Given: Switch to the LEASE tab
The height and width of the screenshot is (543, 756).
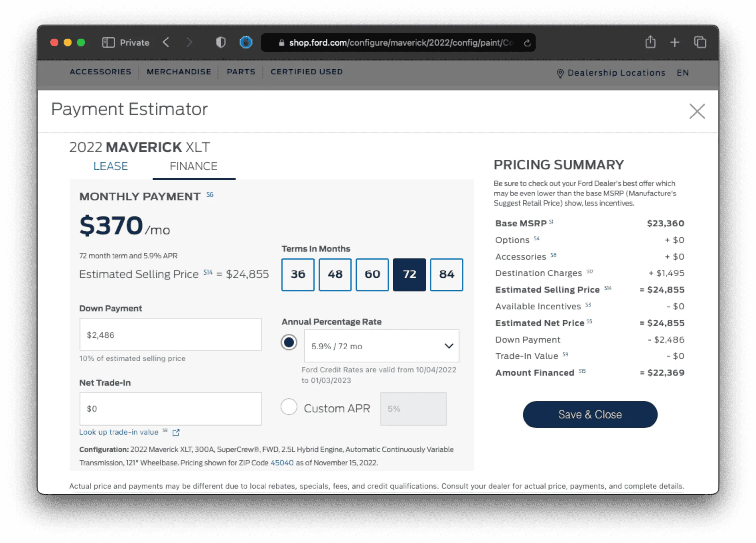Looking at the screenshot, I should [111, 166].
